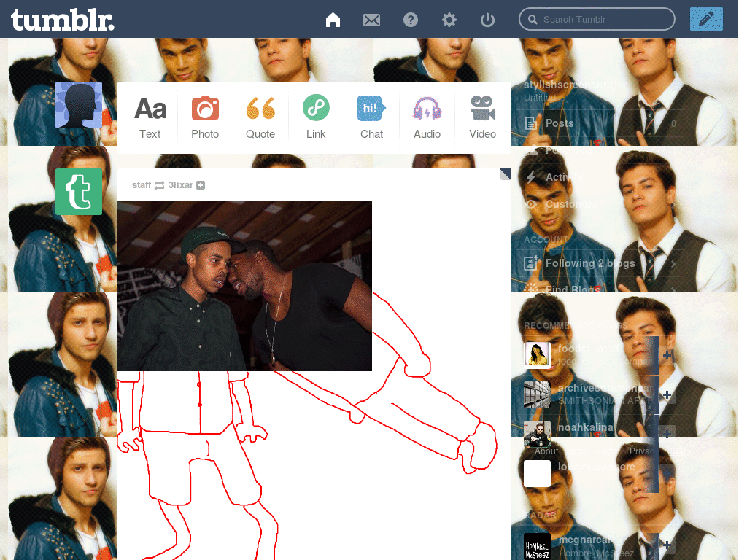Open the noahkalina blog name
Image resolution: width=747 pixels, height=560 pixels.
pos(586,427)
